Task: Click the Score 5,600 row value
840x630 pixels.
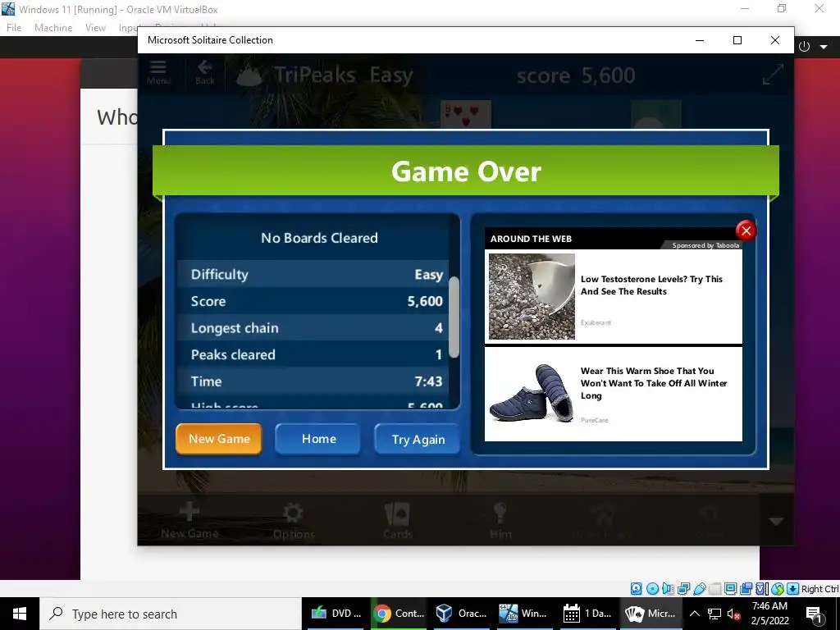Action: 425,301
